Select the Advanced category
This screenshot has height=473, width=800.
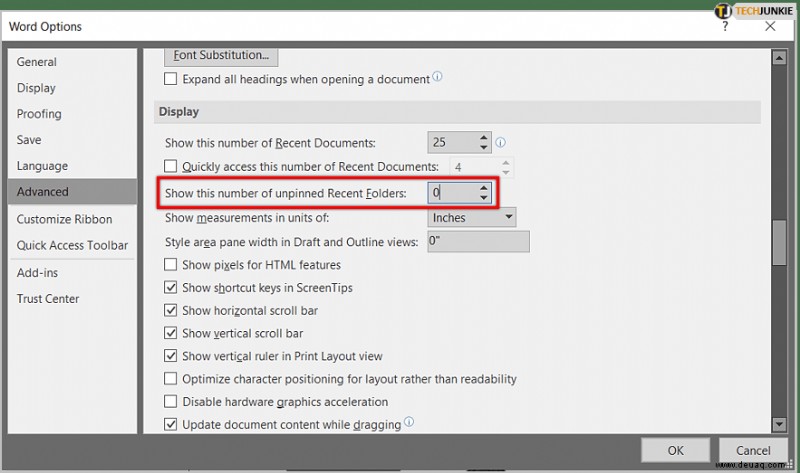coord(72,192)
